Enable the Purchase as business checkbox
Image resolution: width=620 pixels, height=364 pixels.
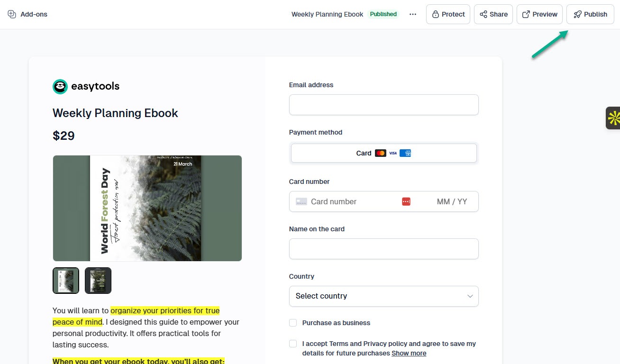293,323
